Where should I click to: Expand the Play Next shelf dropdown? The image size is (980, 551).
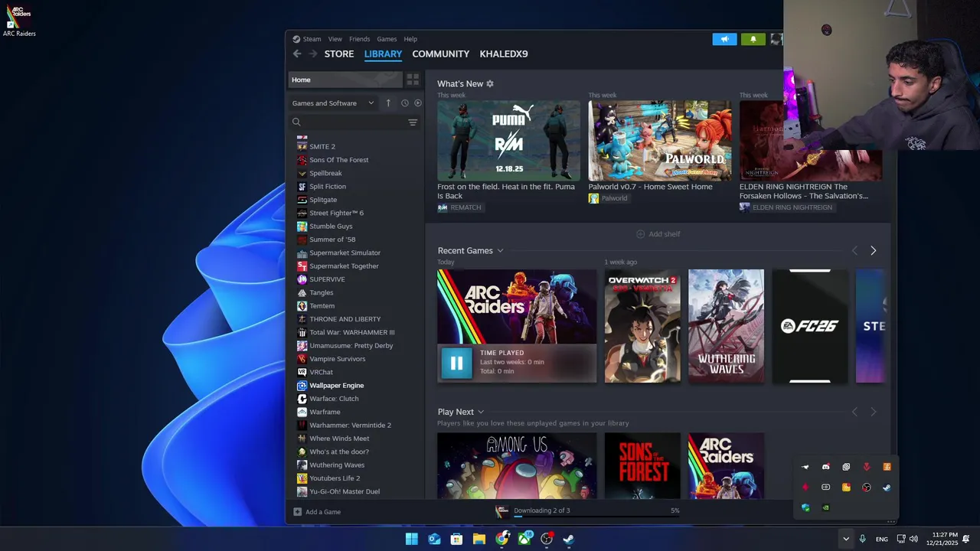(x=481, y=412)
